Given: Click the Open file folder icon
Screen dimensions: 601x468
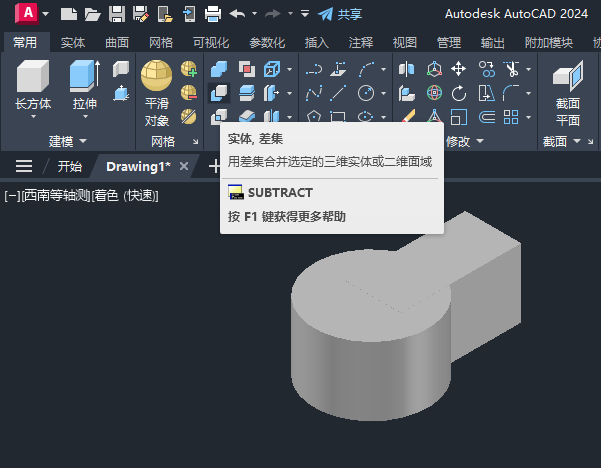Looking at the screenshot, I should coord(92,14).
